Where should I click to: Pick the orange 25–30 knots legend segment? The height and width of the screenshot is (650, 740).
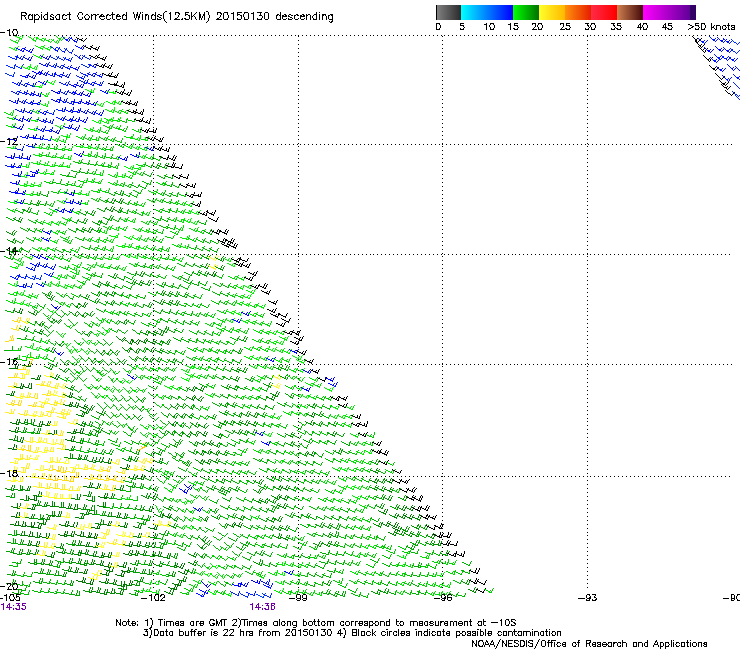tap(578, 12)
